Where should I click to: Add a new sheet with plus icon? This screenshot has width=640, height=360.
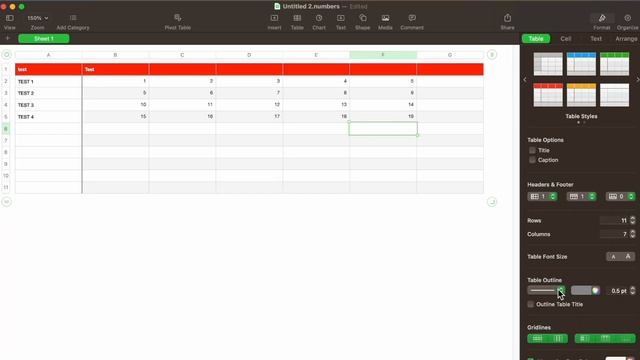click(x=7, y=38)
